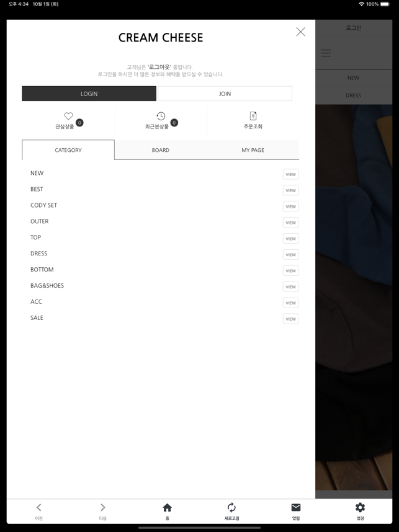
Task: Switch to the MY PAGE tab
Action: [x=253, y=150]
